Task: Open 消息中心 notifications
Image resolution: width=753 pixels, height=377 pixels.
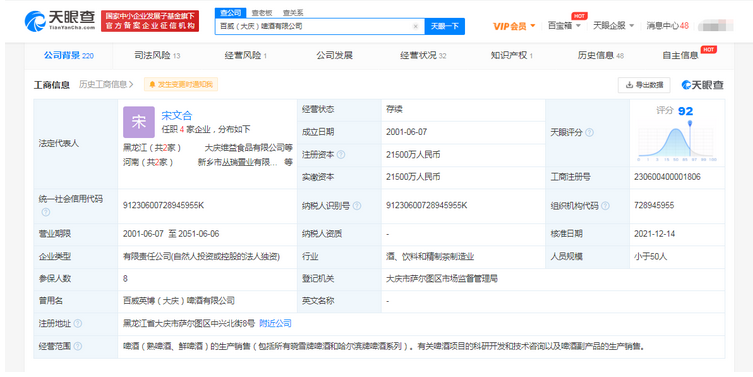Action: coord(668,25)
